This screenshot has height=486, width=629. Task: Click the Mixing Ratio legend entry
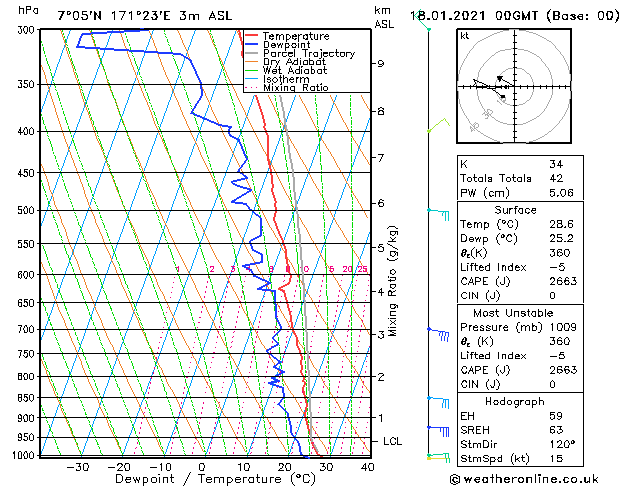296,88
